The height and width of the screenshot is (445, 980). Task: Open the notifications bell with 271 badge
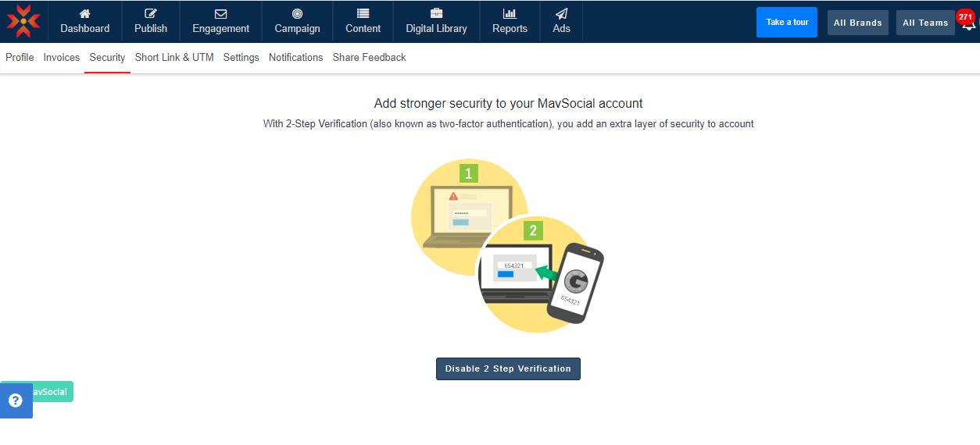[x=968, y=23]
